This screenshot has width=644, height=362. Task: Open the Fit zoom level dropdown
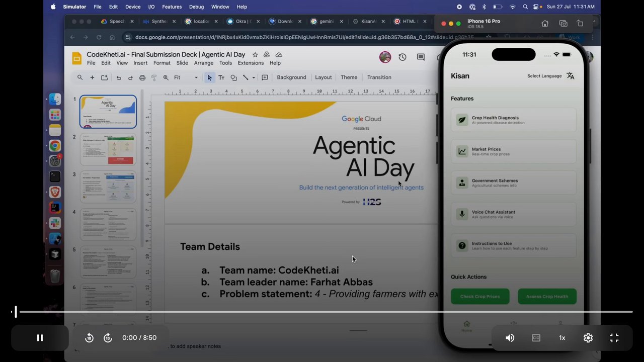(x=186, y=77)
